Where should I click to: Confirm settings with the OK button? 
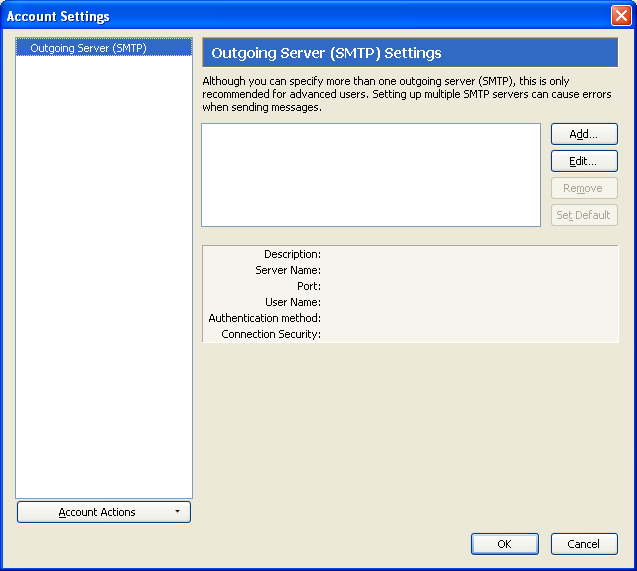pos(505,544)
